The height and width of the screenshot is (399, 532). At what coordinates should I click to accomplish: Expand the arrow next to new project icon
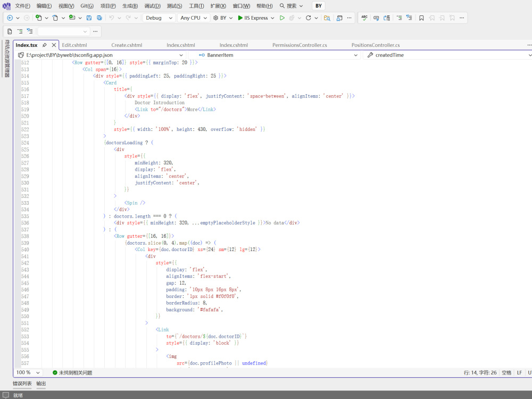46,18
